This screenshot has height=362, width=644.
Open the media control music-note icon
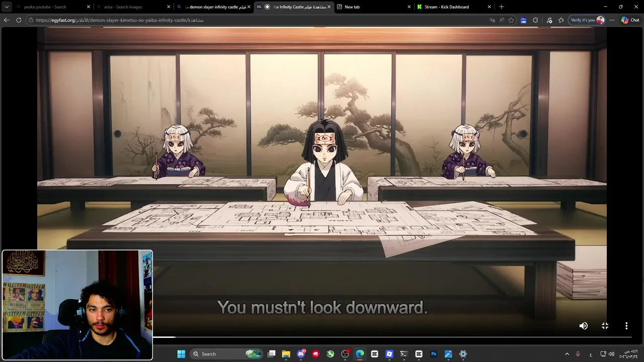tap(549, 20)
